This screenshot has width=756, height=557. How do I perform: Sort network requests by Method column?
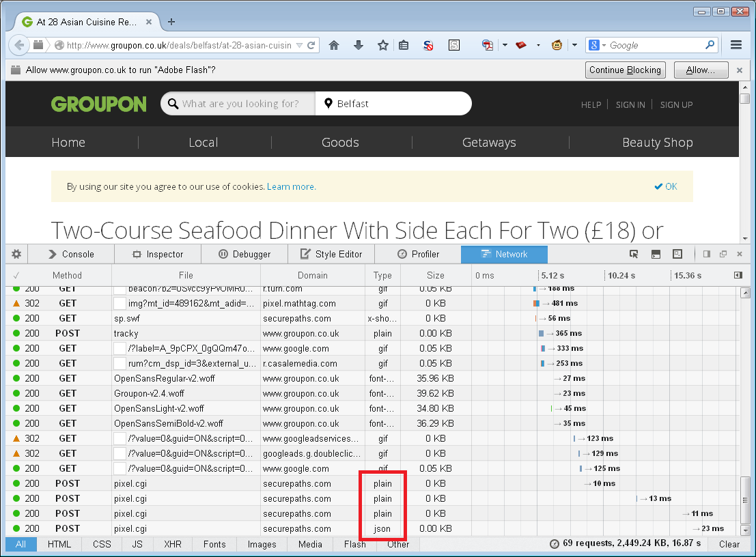tap(67, 275)
